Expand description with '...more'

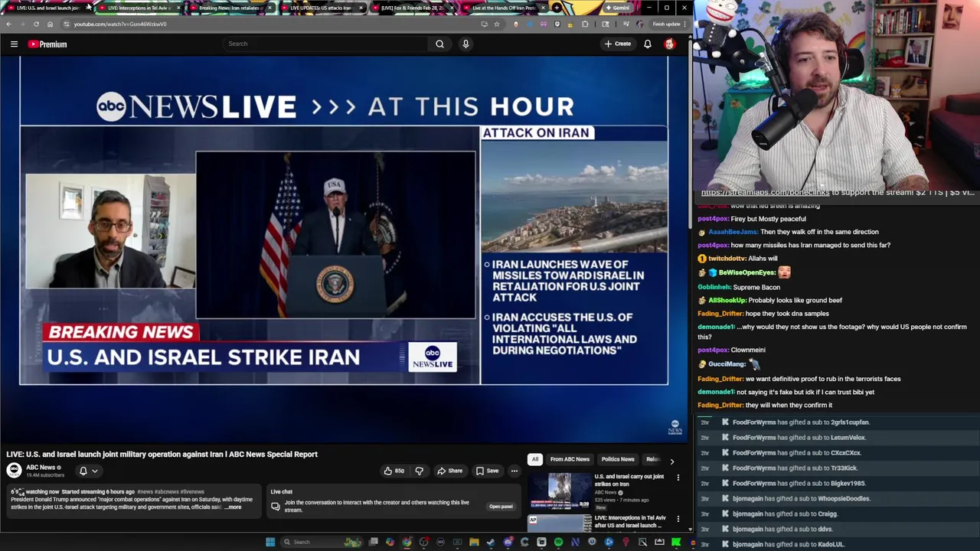click(x=233, y=507)
